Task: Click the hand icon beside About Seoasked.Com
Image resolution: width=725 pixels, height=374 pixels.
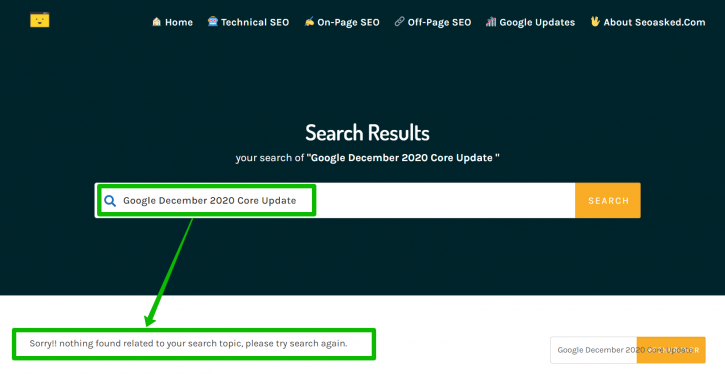Action: click(x=595, y=21)
